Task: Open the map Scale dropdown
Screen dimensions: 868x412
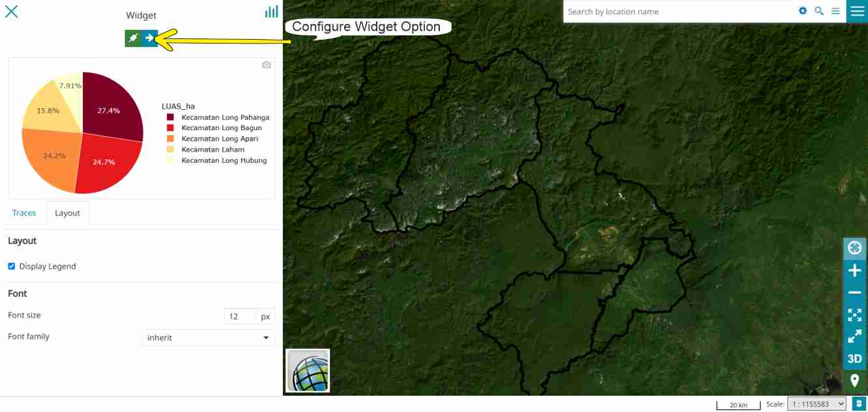Action: tap(817, 404)
